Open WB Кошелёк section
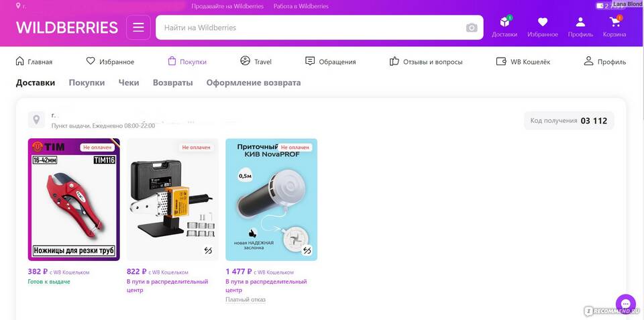The height and width of the screenshot is (320, 644). pos(523,62)
